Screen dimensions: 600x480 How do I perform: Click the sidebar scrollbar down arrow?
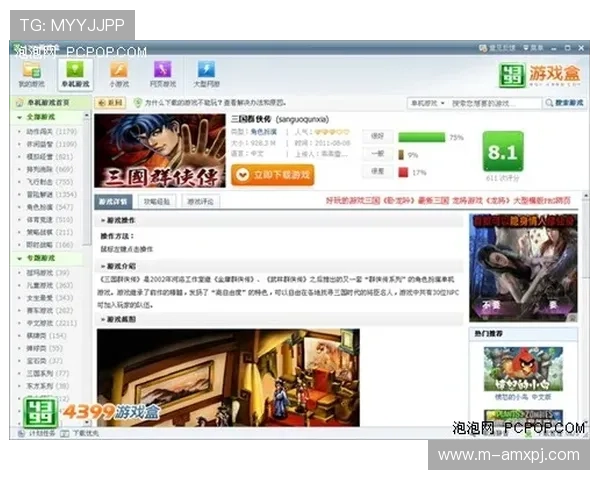coord(87,422)
